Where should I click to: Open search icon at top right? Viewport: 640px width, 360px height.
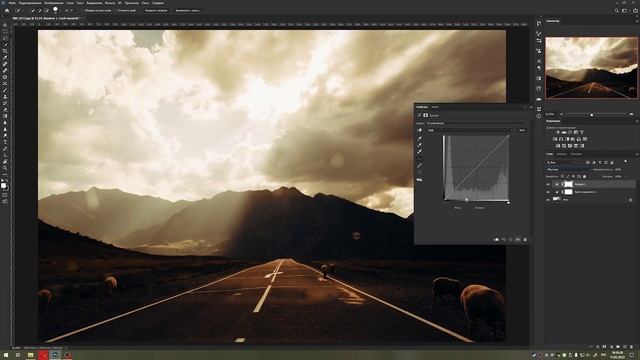[616, 11]
